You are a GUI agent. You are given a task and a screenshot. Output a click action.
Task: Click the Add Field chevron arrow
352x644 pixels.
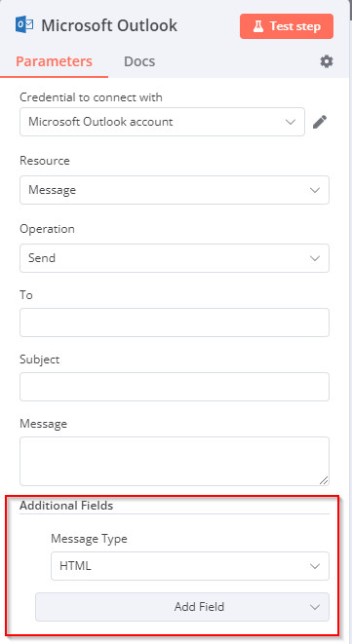[x=315, y=607]
